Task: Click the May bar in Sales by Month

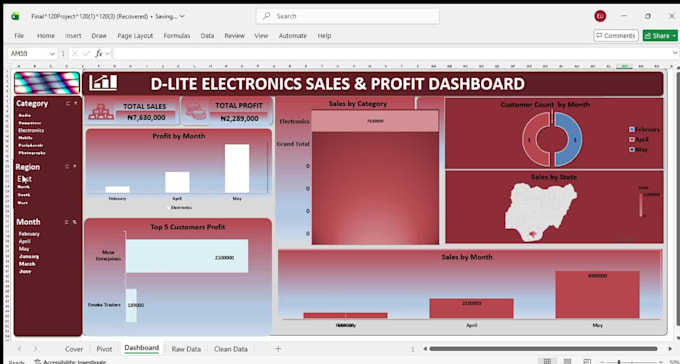Action: pos(597,295)
